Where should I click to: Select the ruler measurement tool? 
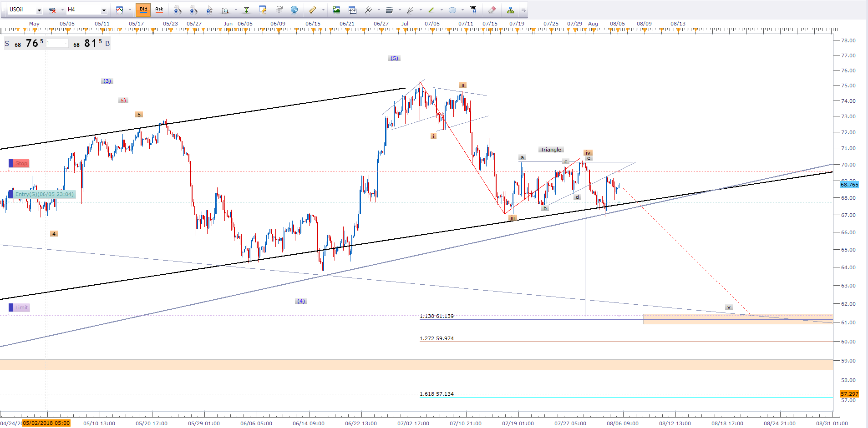click(312, 10)
